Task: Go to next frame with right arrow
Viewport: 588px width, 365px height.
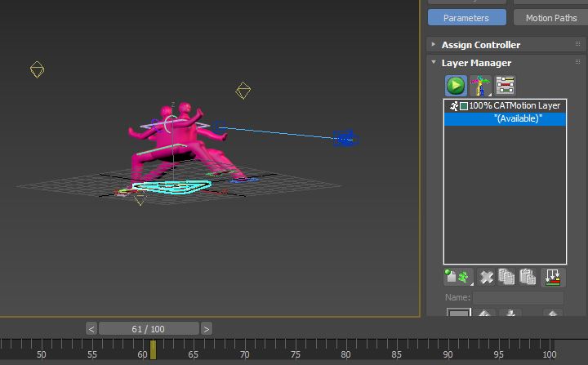Action: tap(207, 329)
